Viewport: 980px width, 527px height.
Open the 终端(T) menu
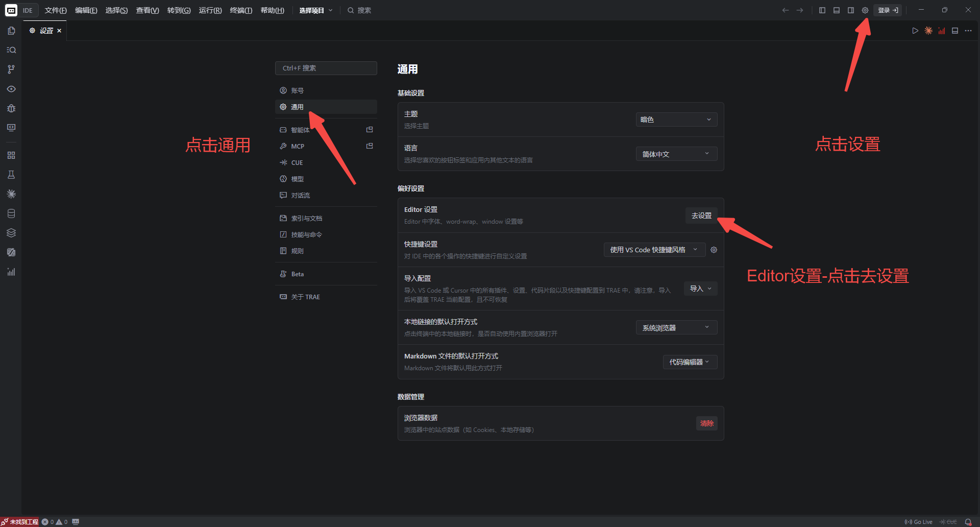[x=241, y=10]
